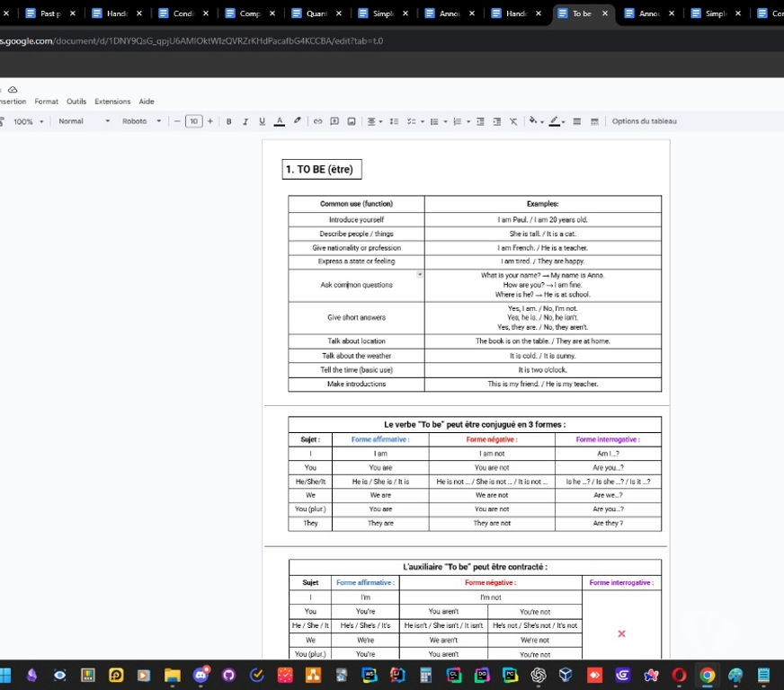Click the line spacing icon
The width and height of the screenshot is (784, 690).
(394, 121)
